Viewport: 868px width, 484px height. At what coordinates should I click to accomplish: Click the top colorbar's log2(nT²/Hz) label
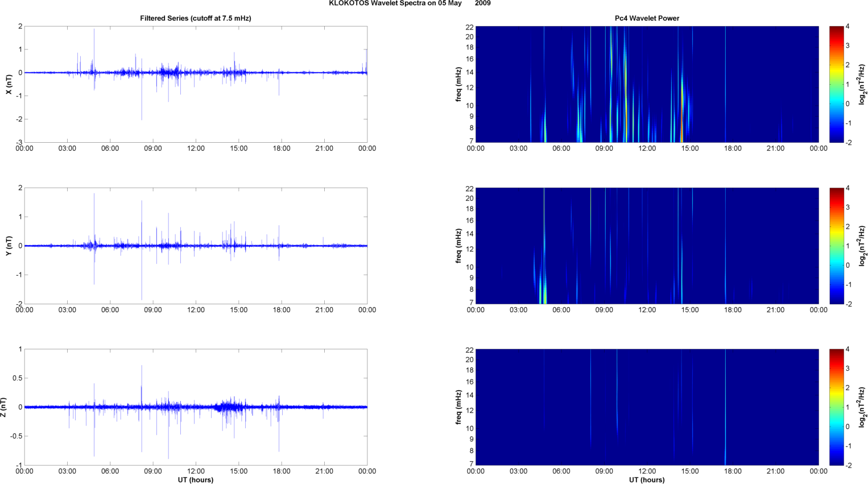(x=862, y=84)
